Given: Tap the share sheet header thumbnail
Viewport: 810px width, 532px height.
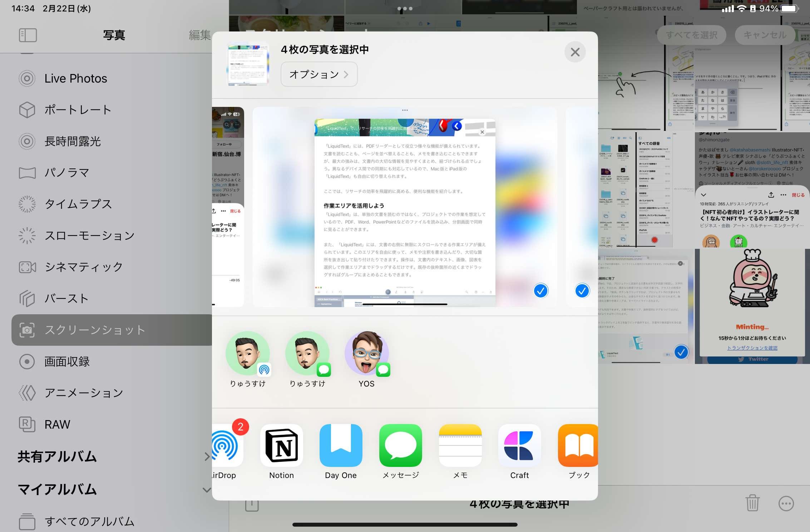Looking at the screenshot, I should (x=248, y=64).
